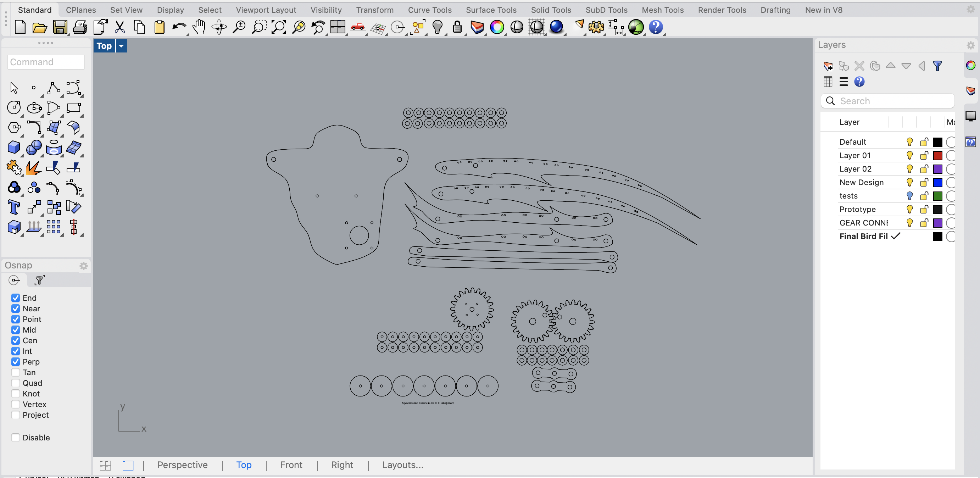The image size is (980, 478).
Task: Activate the Pan hand tool
Action: (199, 27)
